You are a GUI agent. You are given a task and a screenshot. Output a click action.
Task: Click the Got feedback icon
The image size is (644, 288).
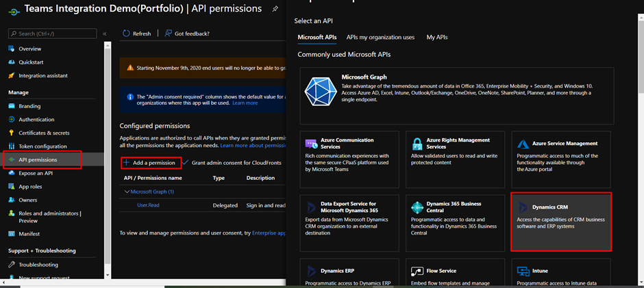pyautogui.click(x=168, y=34)
